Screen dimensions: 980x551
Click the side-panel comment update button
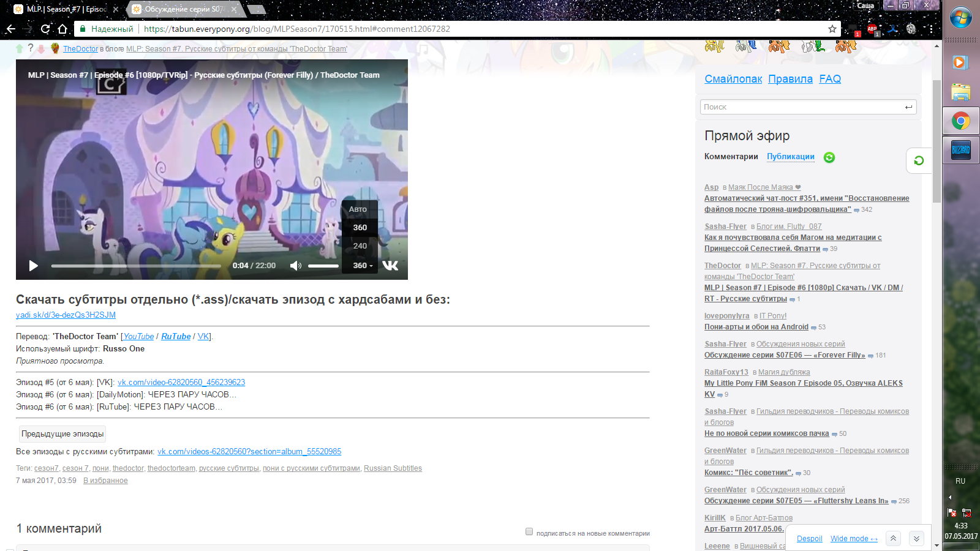point(919,160)
